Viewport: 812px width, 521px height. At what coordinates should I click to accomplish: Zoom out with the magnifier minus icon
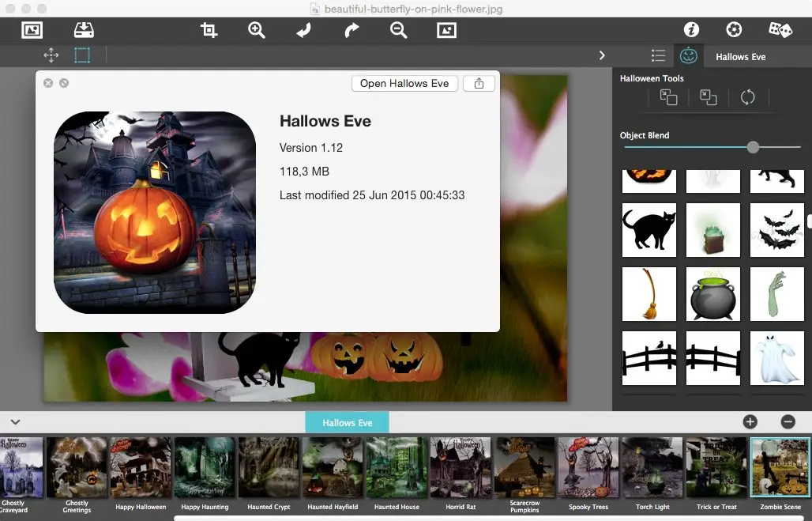coord(398,30)
